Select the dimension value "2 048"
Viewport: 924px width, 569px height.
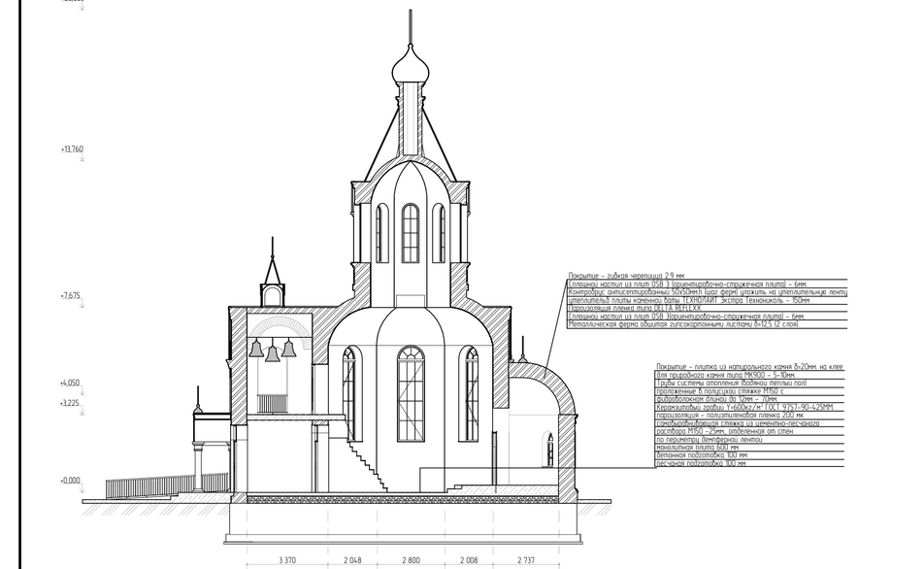pyautogui.click(x=352, y=560)
